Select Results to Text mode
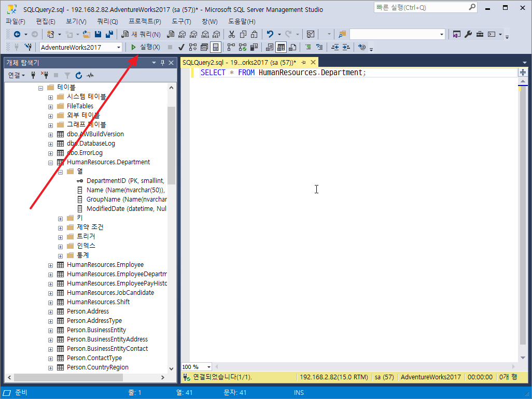Viewport: 532px width, 399px height. pyautogui.click(x=270, y=47)
